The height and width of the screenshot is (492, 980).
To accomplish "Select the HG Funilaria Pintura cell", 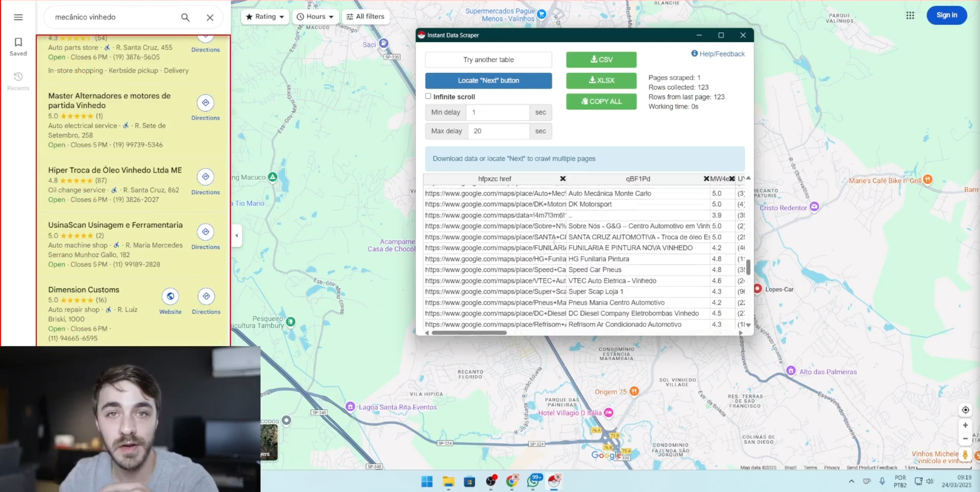I will pyautogui.click(x=638, y=259).
